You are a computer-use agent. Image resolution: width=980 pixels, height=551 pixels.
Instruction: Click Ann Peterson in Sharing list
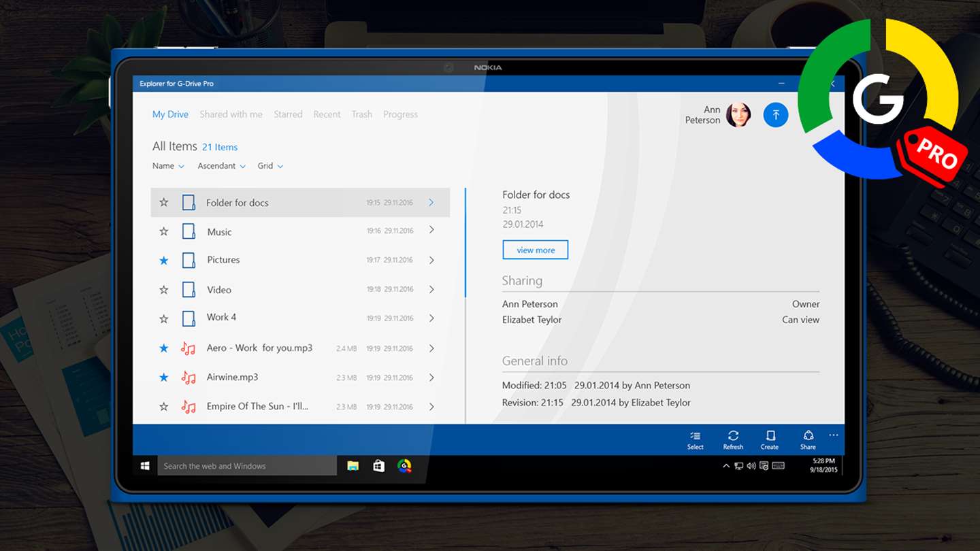tap(530, 304)
